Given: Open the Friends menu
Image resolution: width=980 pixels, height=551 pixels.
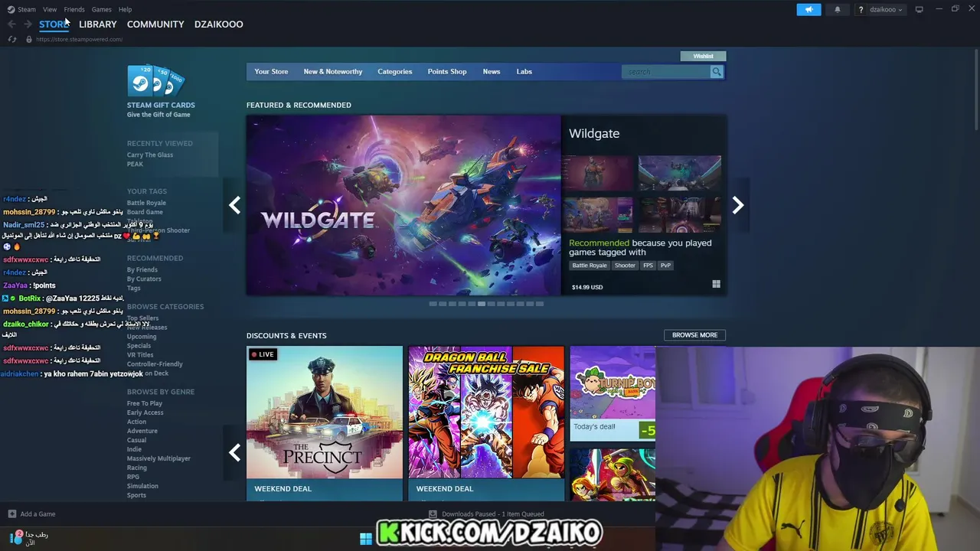Looking at the screenshot, I should click(74, 9).
